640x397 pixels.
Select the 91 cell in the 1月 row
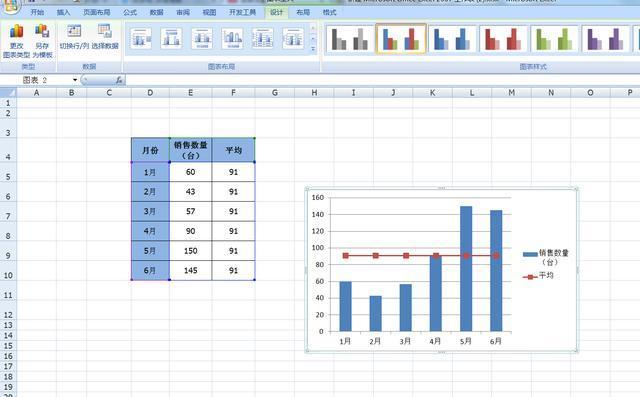pyautogui.click(x=233, y=172)
